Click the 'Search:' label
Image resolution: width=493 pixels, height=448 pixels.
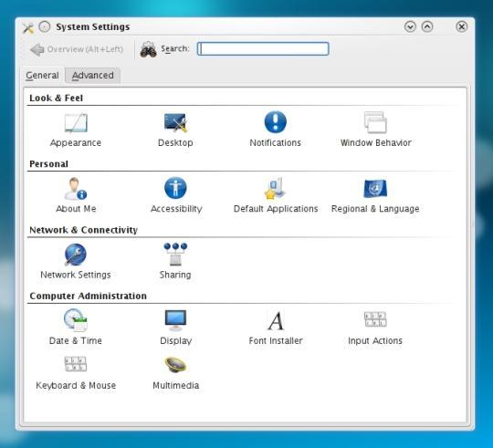pyautogui.click(x=175, y=49)
